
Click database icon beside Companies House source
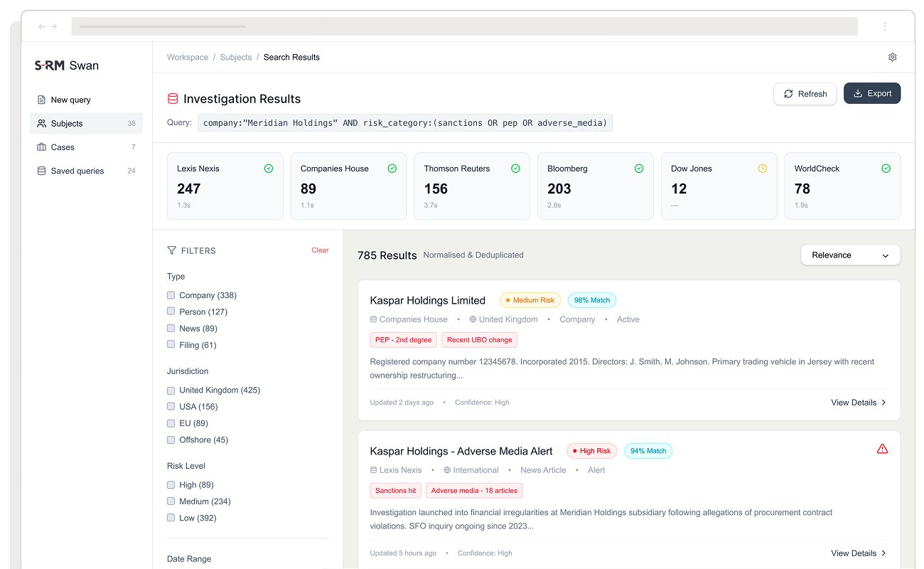tap(374, 319)
